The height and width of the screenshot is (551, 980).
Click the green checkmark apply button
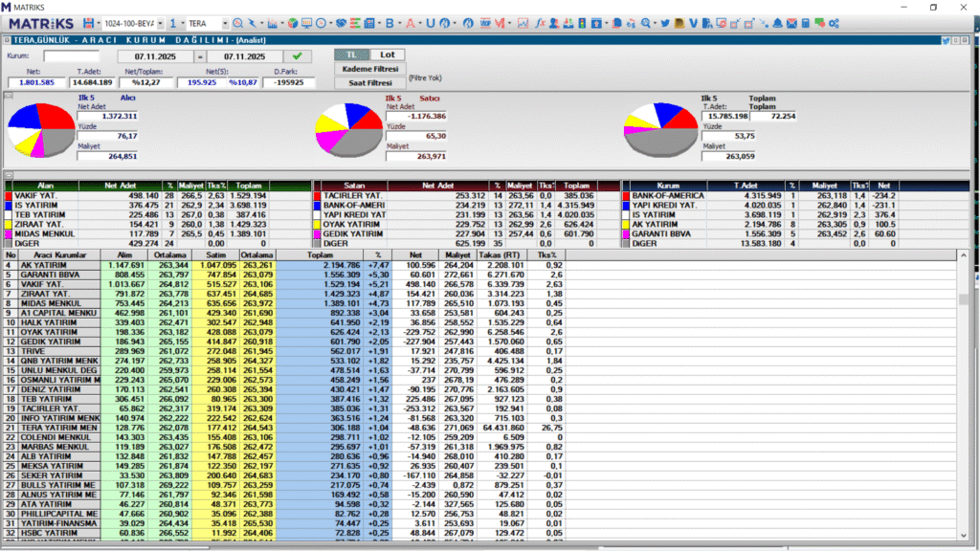pyautogui.click(x=298, y=56)
